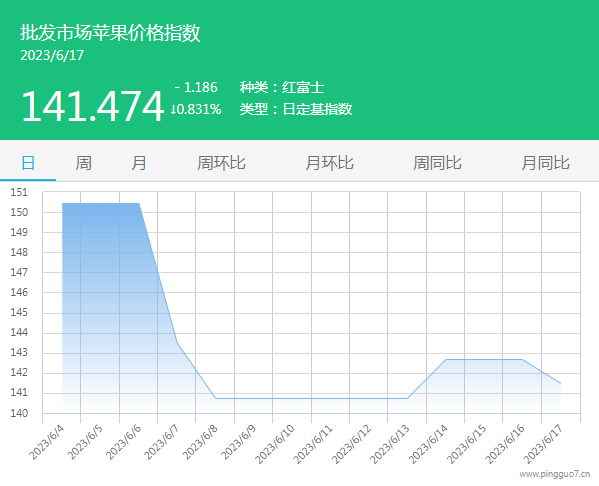Screen dimensions: 599x486
Task: Click the 2023/6/14 x-axis label
Action: coord(428,444)
